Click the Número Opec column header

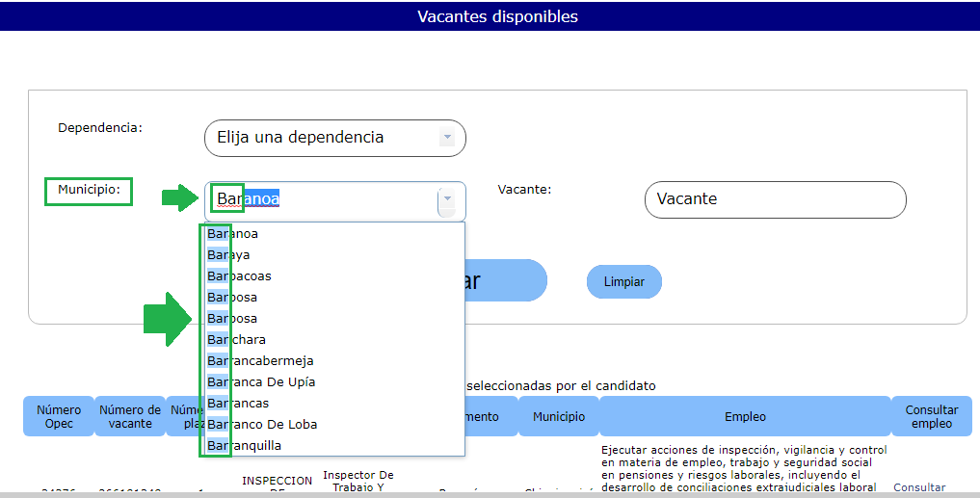[59, 416]
